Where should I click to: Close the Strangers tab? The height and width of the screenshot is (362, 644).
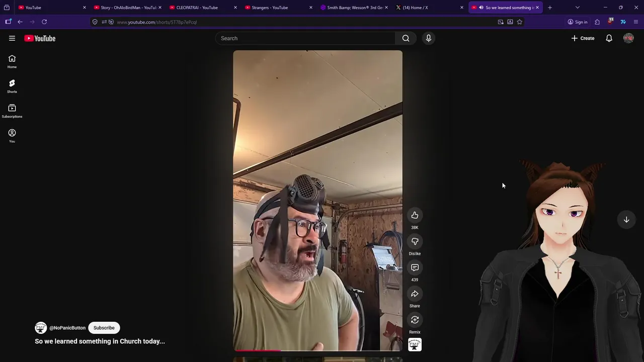pyautogui.click(x=311, y=8)
